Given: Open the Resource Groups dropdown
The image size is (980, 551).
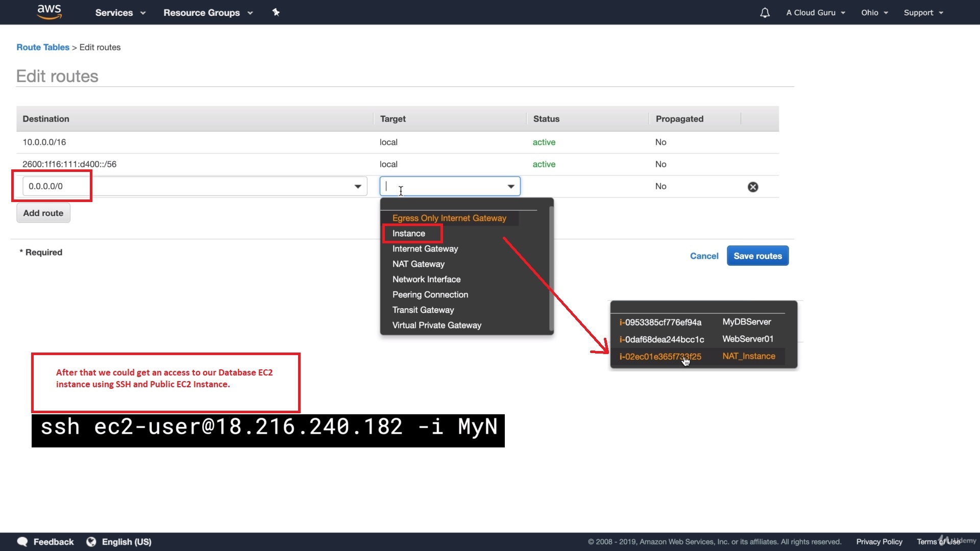Looking at the screenshot, I should (x=208, y=13).
